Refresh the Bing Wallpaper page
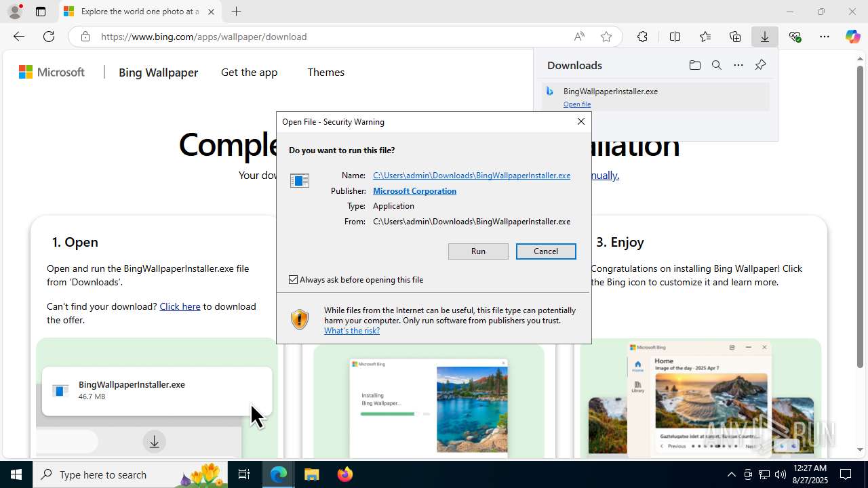868x488 pixels. tap(49, 37)
